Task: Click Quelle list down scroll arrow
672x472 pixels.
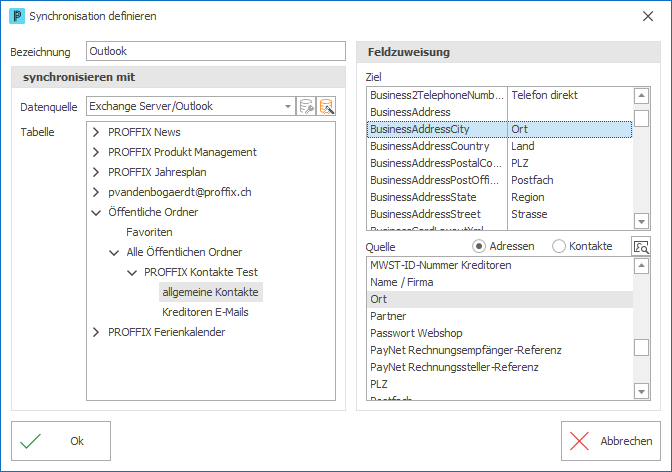Action: (641, 391)
